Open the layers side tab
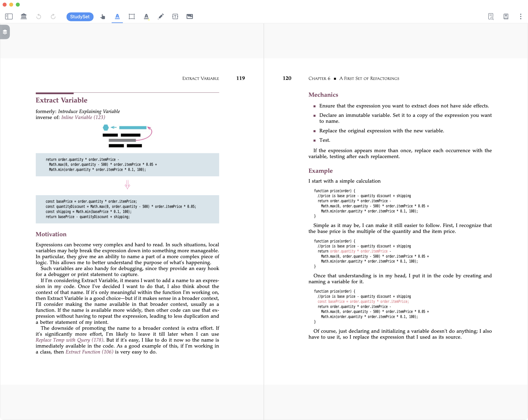Viewport: 528px width, 420px height. click(x=5, y=32)
